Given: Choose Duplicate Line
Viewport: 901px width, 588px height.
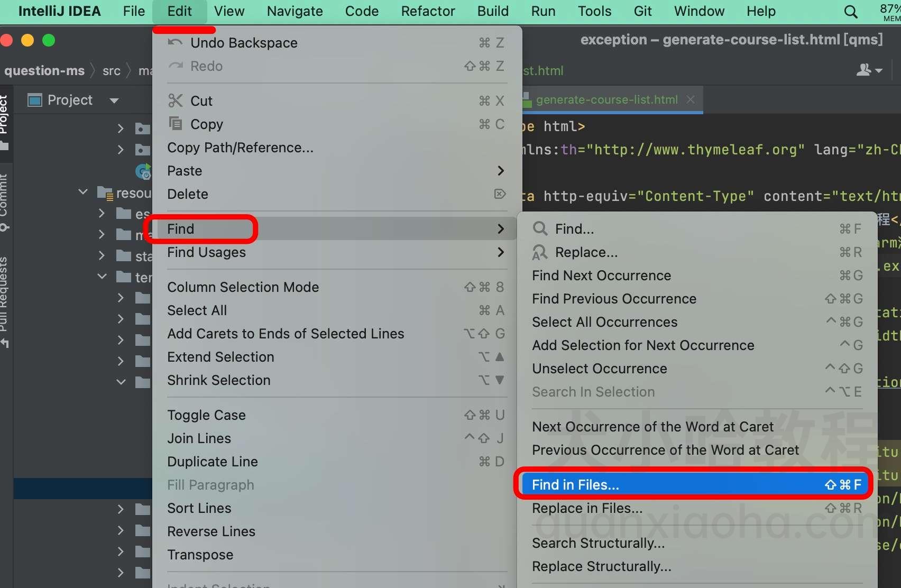Looking at the screenshot, I should 336,462.
